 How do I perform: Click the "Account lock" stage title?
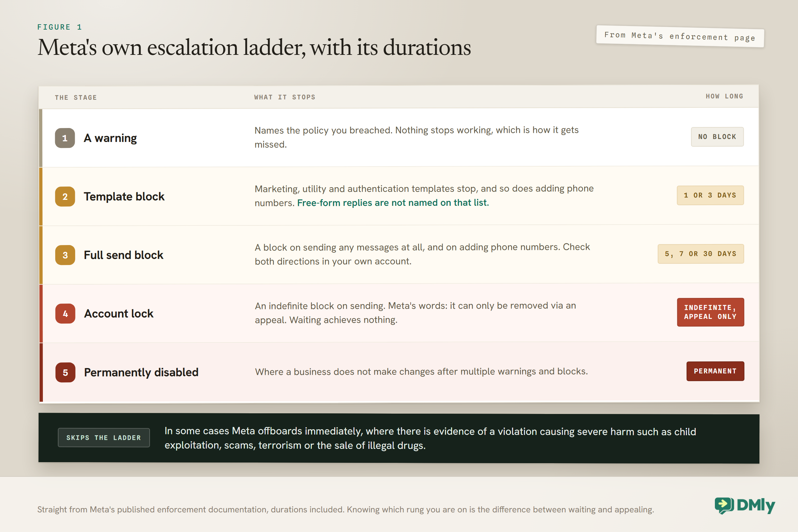119,314
